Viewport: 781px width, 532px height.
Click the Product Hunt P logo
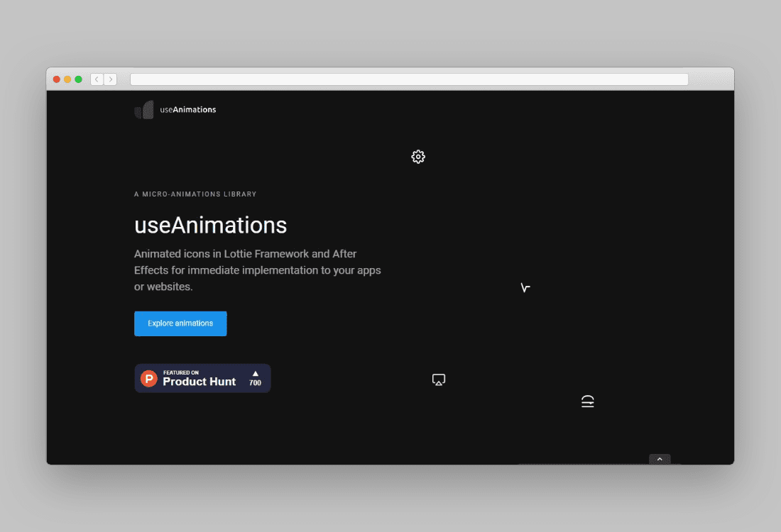(x=148, y=378)
